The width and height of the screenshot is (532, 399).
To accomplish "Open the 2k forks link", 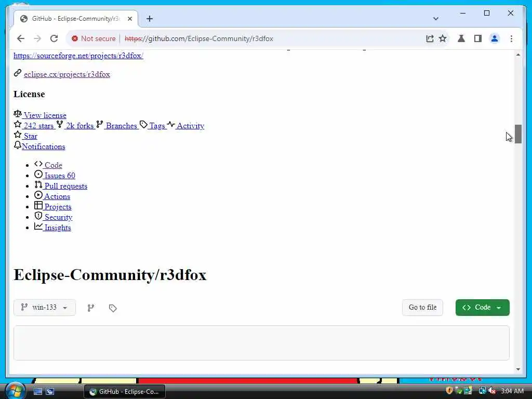I will coord(79,126).
